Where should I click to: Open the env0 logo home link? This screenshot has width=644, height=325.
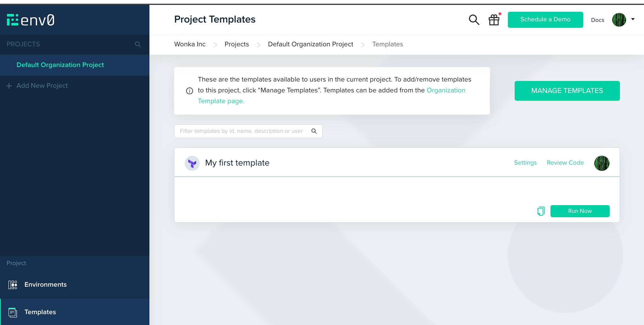[30, 19]
